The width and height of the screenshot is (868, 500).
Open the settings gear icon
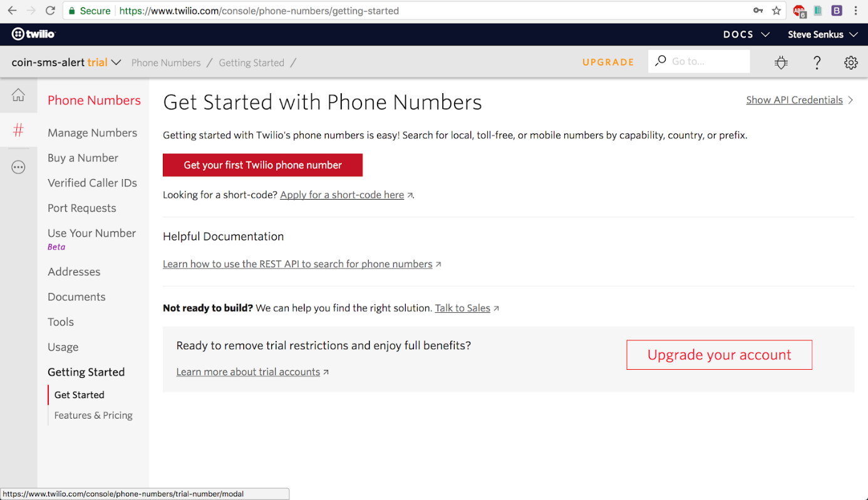(x=850, y=63)
